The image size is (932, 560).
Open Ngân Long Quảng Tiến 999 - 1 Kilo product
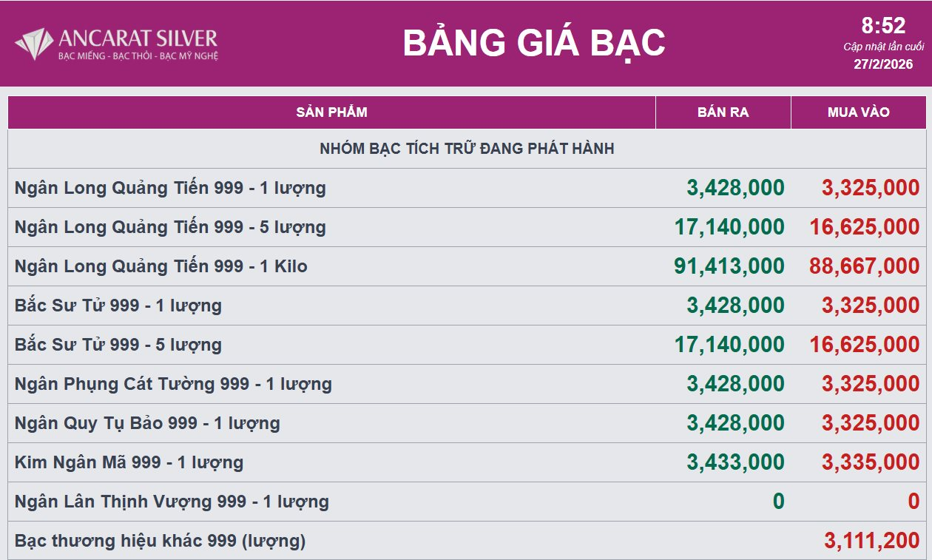161,266
